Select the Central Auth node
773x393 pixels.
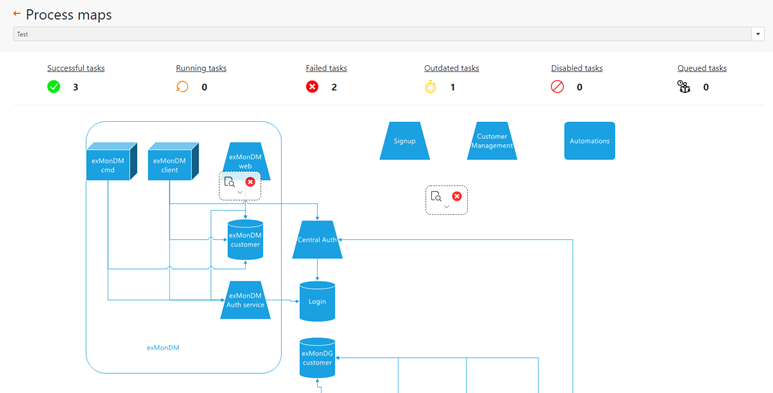[317, 240]
